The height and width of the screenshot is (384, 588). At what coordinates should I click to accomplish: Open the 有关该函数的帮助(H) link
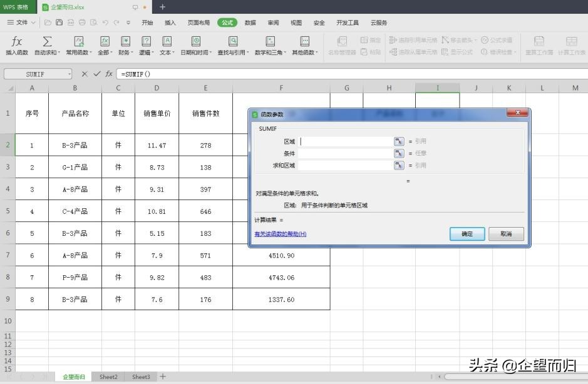point(281,234)
